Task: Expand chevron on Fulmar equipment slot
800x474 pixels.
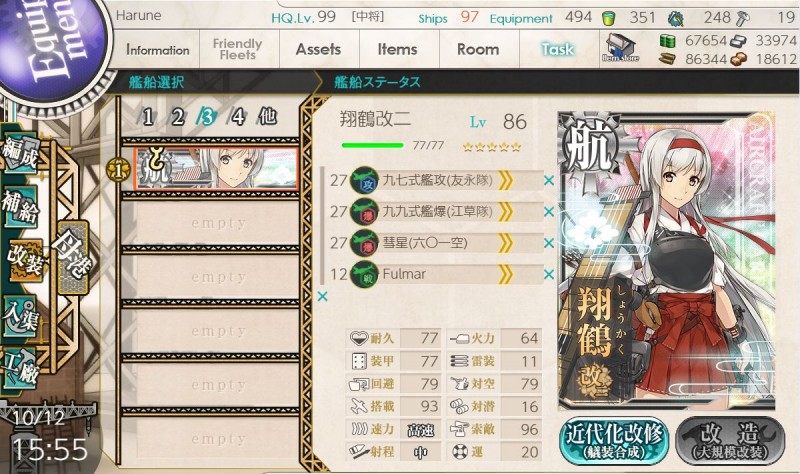Action: tap(505, 275)
